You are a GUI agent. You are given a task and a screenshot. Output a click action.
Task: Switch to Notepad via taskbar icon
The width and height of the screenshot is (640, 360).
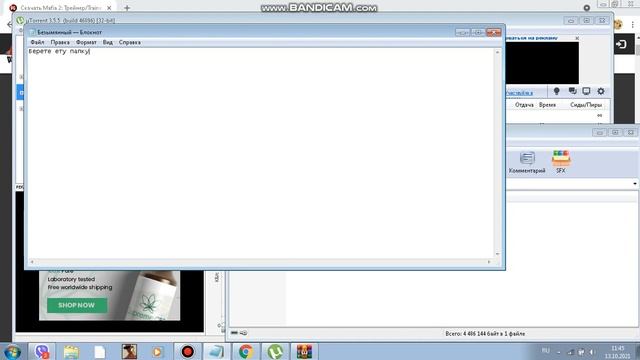216,351
